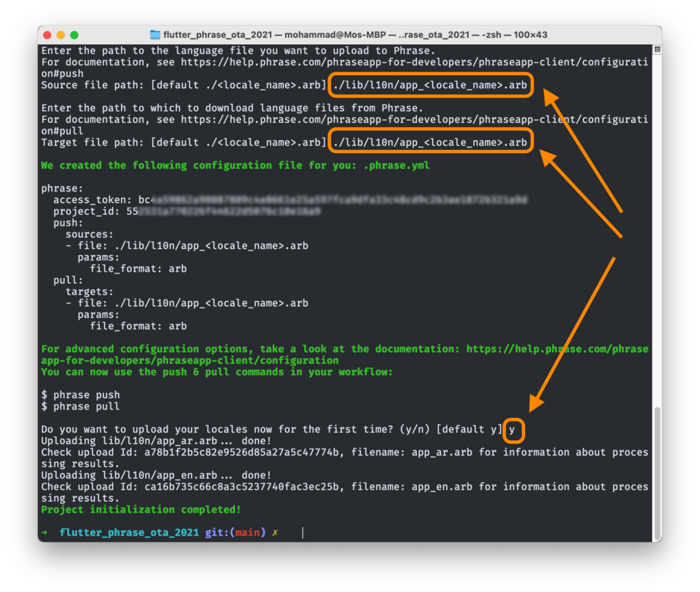Click the file path line under targets
700x592 pixels.
pyautogui.click(x=187, y=303)
